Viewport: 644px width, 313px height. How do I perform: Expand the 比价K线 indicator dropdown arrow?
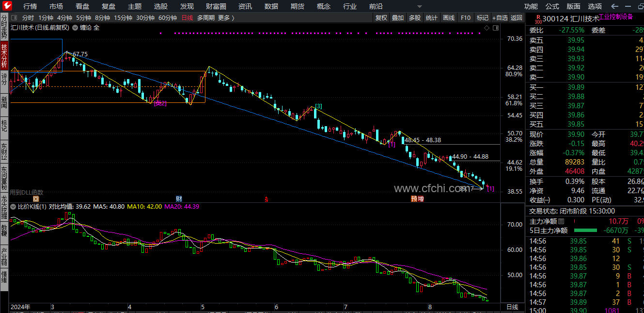(13, 207)
